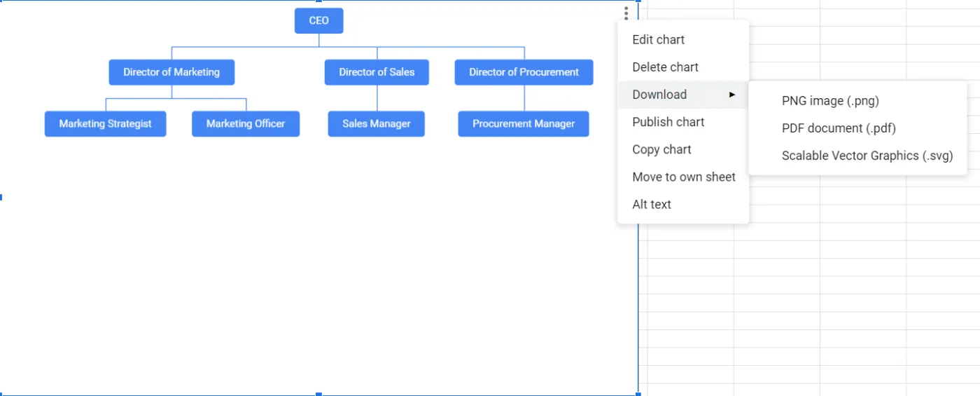This screenshot has height=396, width=980.
Task: Download chart as PDF document
Action: (x=838, y=128)
